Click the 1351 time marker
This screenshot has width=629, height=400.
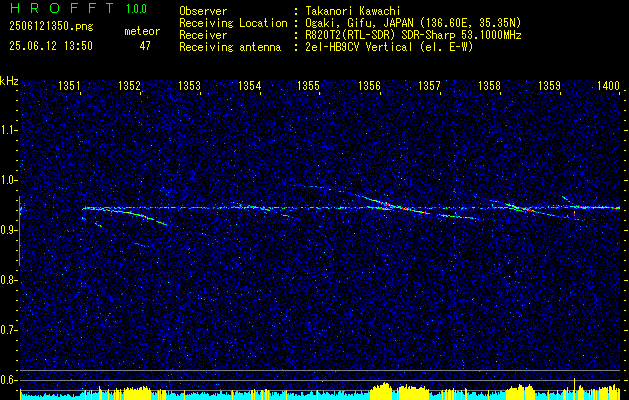coord(69,86)
